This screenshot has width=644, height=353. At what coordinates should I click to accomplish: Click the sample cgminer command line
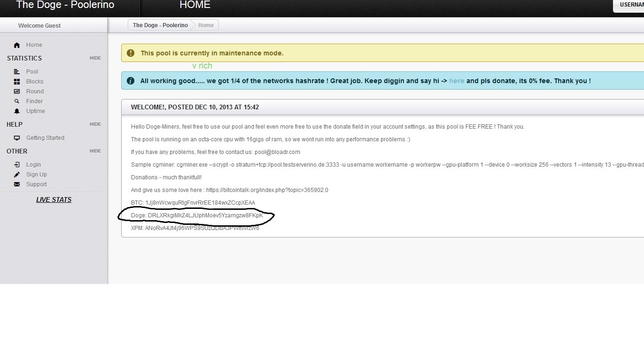tap(388, 165)
